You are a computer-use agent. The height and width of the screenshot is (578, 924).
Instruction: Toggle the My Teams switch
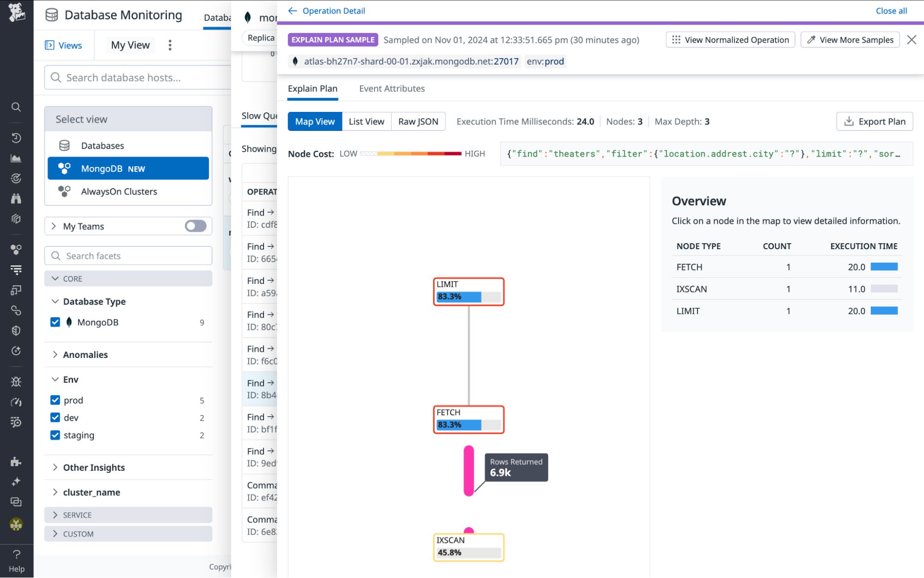(x=195, y=226)
